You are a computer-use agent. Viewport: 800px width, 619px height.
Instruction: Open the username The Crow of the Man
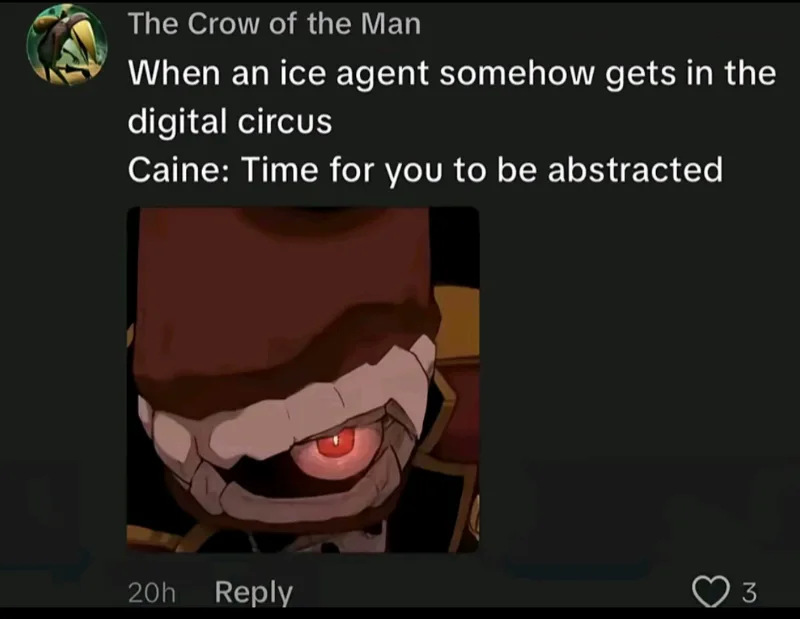tap(274, 23)
